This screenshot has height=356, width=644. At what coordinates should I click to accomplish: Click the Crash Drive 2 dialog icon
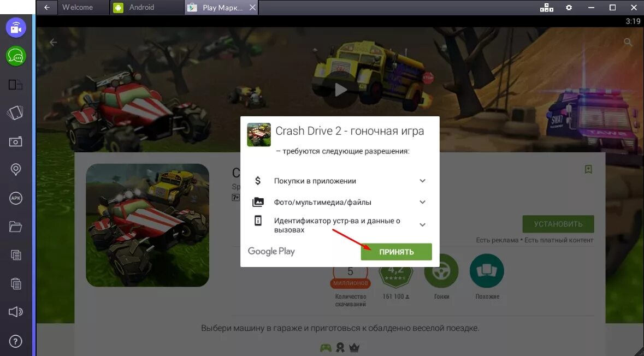point(259,135)
